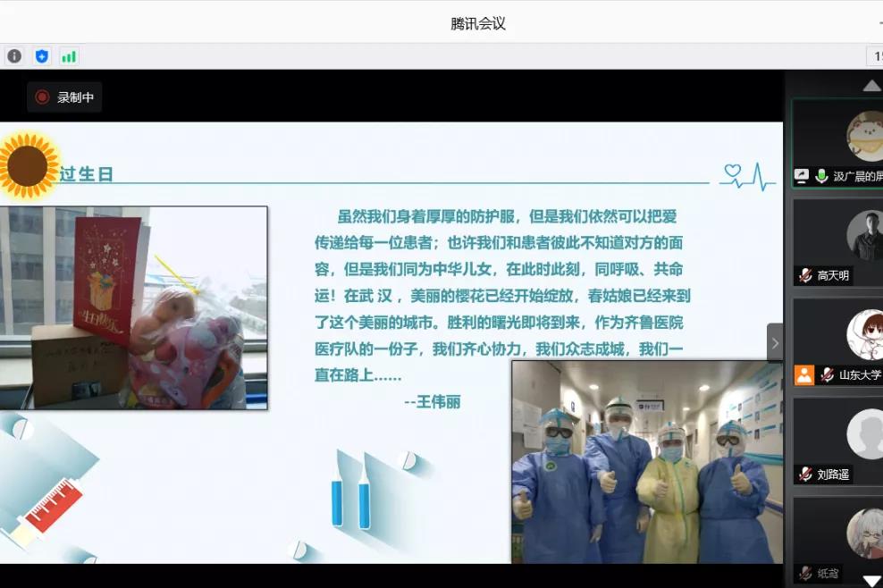Click the screen-share icon on 汲广晨's tile
This screenshot has width=883, height=588.
(803, 177)
